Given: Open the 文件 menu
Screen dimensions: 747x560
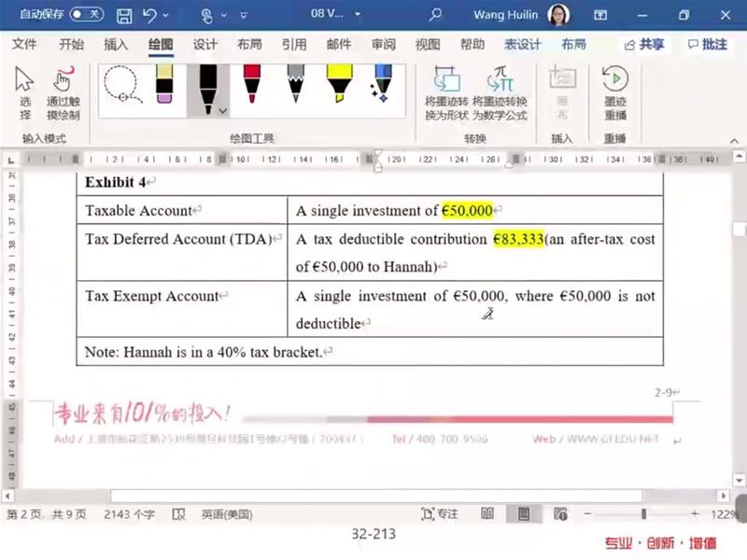Looking at the screenshot, I should tap(24, 44).
